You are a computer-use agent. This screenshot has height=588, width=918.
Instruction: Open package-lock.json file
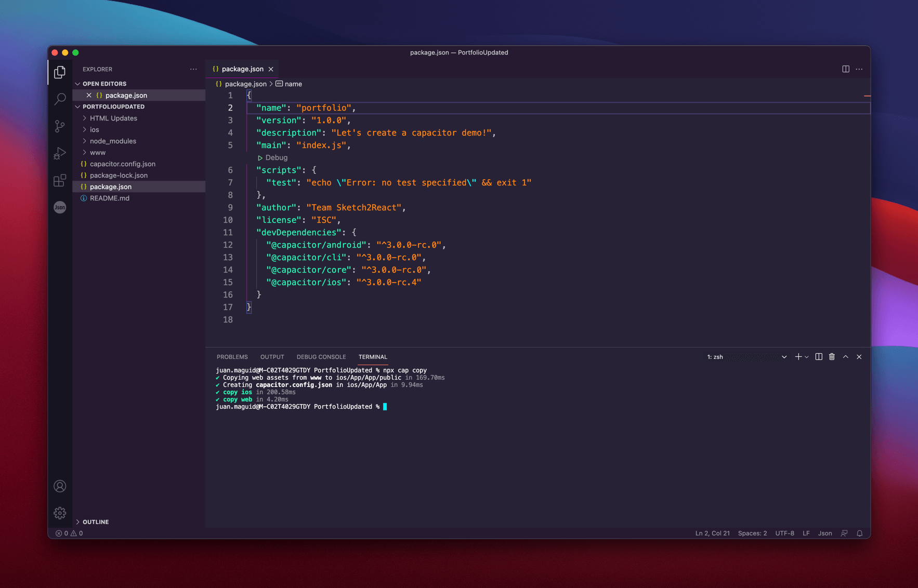point(119,175)
